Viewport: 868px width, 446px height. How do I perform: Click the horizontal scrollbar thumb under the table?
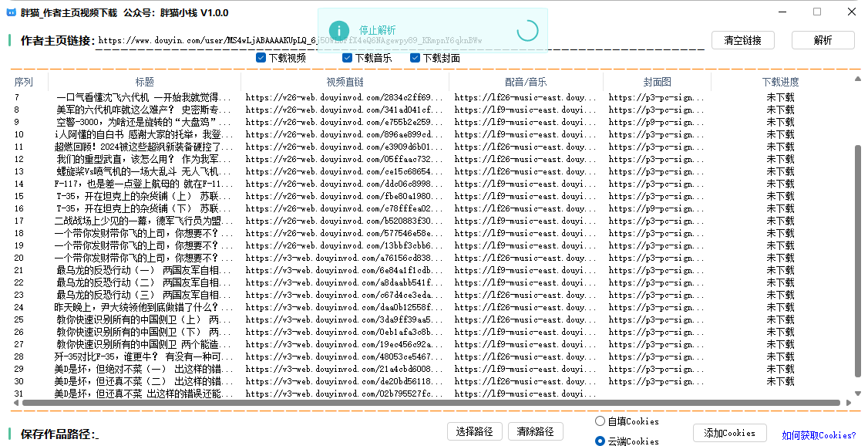(431, 403)
